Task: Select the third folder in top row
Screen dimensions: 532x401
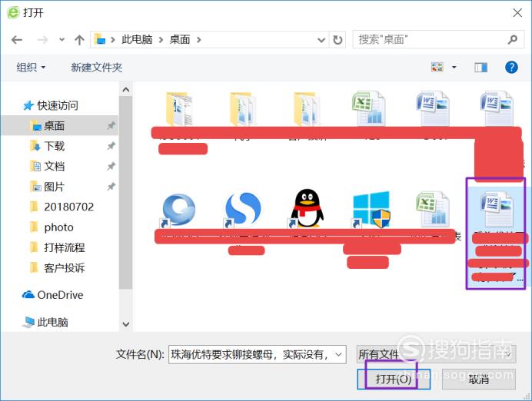Action: pos(307,109)
